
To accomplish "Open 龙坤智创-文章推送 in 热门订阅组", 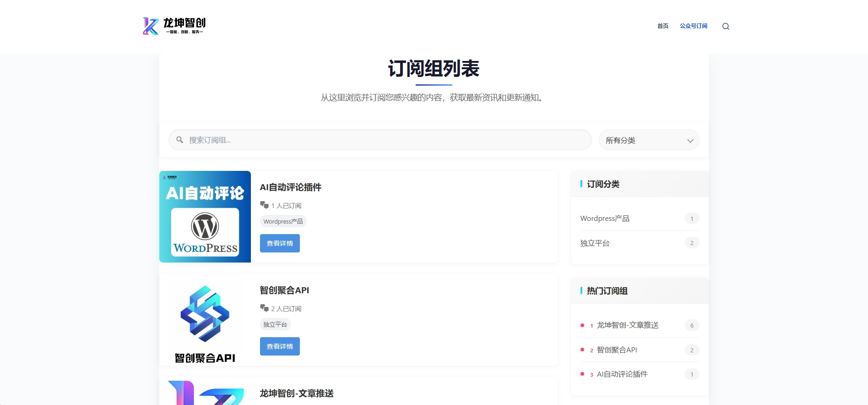I will 628,325.
